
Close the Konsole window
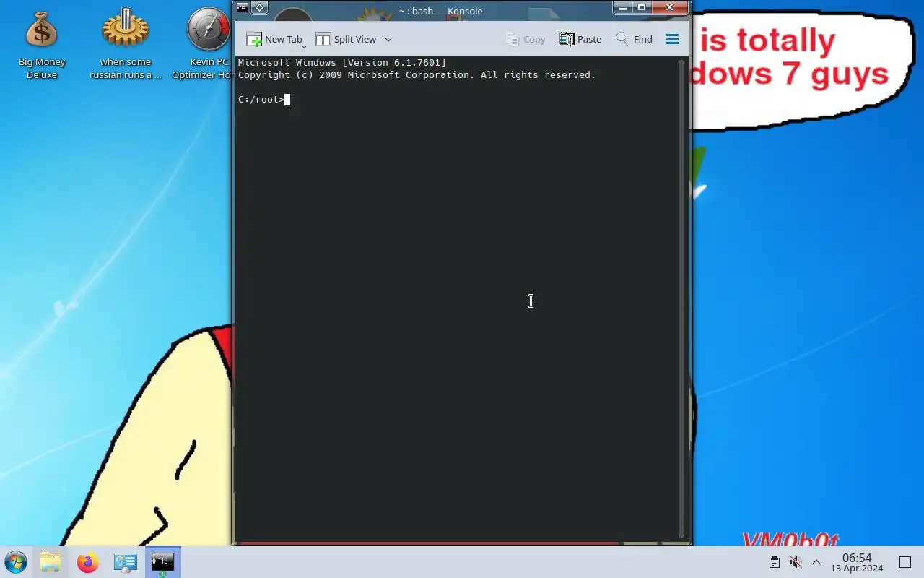[x=670, y=7]
